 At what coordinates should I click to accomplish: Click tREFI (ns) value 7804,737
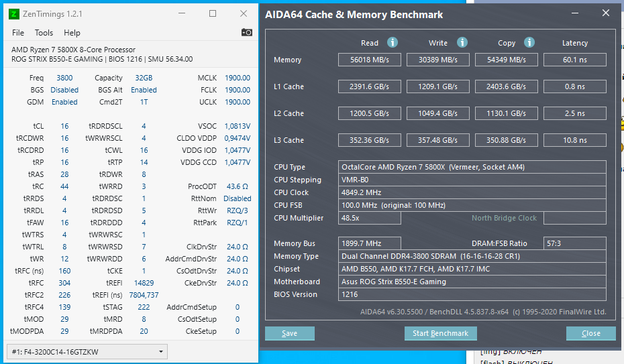[144, 295]
